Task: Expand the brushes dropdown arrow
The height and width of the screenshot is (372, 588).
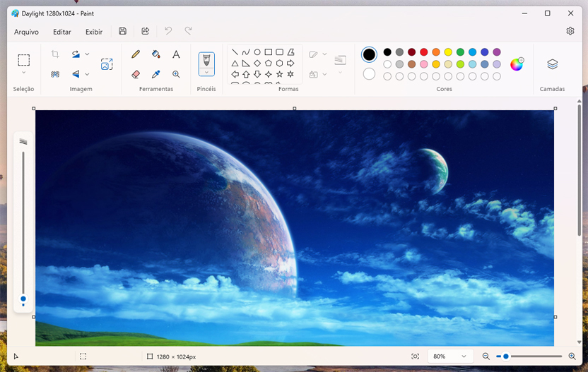Action: [206, 72]
